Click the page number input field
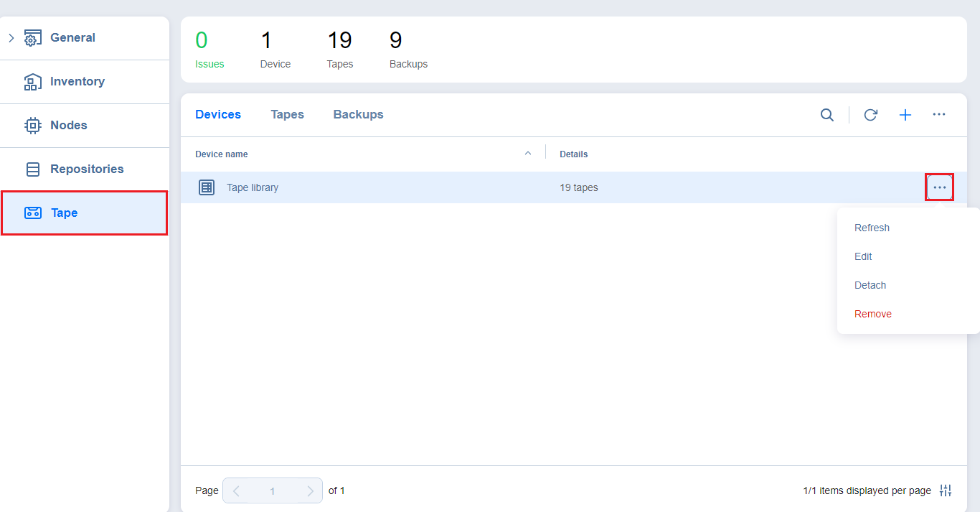 point(273,491)
